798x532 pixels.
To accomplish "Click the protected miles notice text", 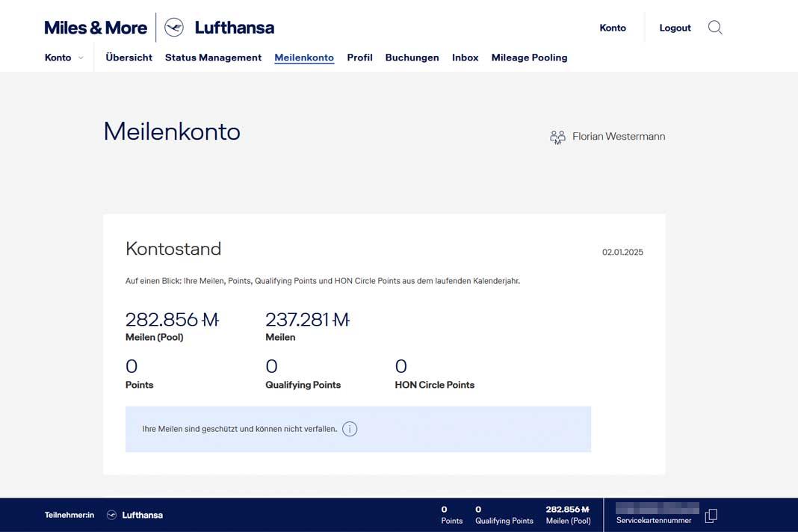I will coord(240,429).
